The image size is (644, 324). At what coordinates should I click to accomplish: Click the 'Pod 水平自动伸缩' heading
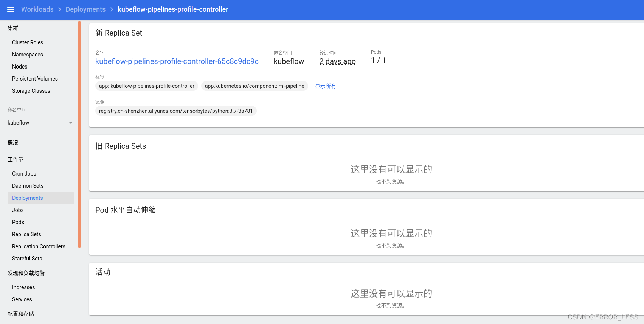(126, 210)
